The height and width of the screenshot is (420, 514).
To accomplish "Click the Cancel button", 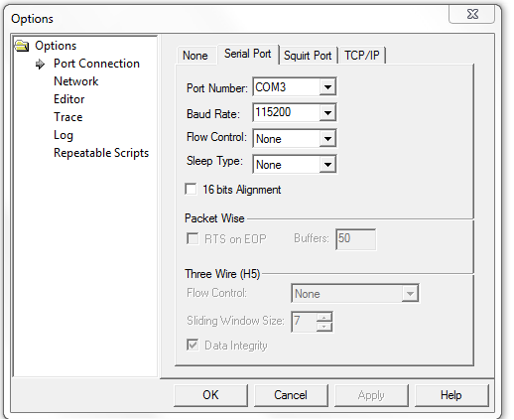I will point(291,395).
